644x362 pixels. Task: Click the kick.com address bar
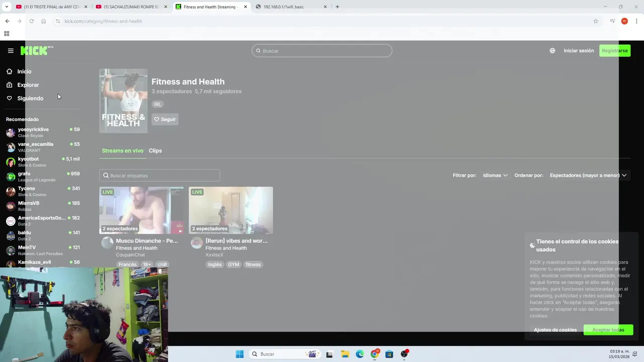322,21
